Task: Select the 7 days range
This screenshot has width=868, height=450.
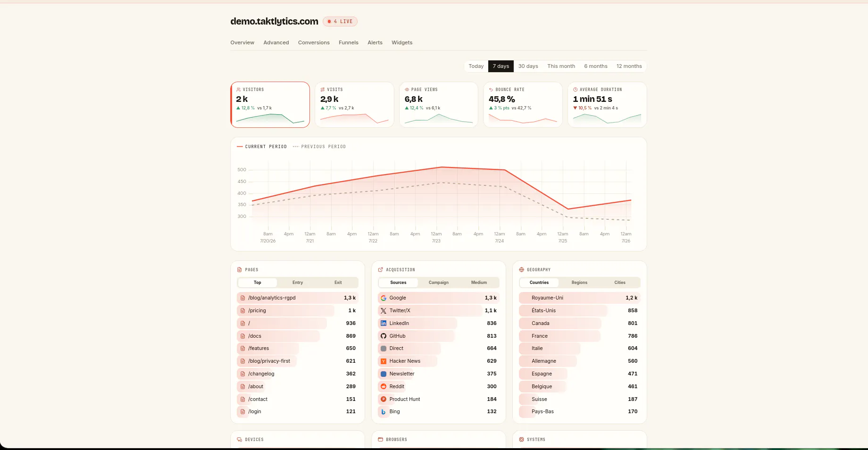Action: (x=501, y=67)
